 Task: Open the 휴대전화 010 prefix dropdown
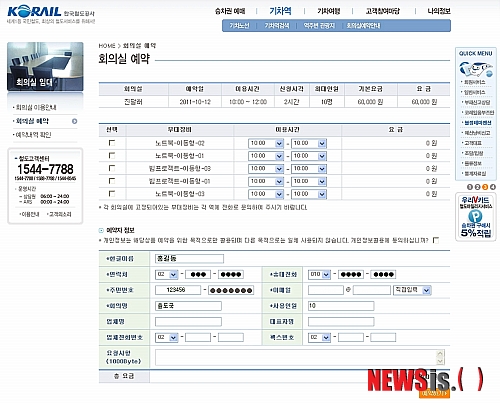(319, 274)
